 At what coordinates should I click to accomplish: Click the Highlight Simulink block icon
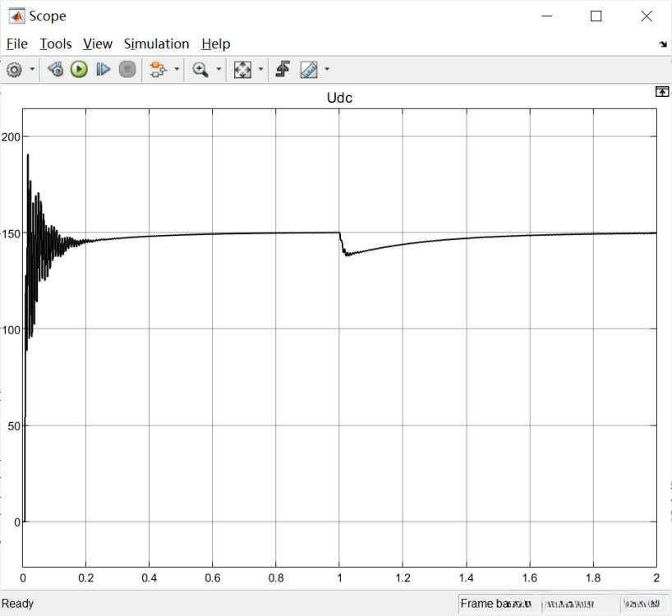point(158,69)
